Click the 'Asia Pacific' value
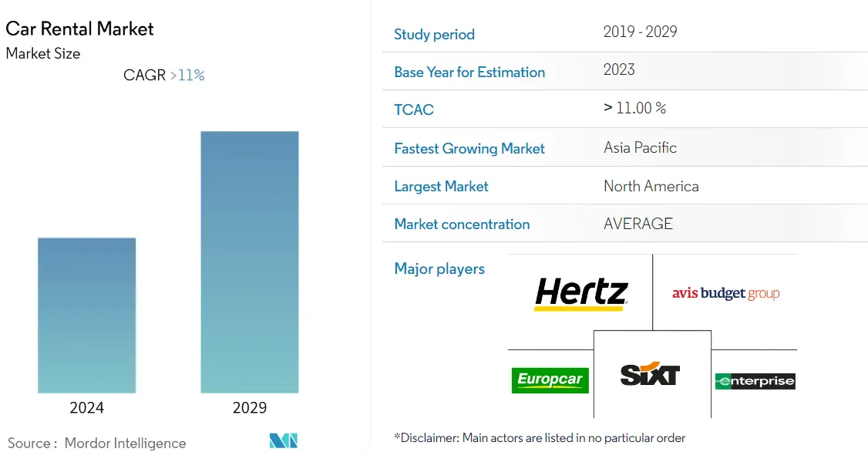This screenshot has height=459, width=868. (x=641, y=148)
